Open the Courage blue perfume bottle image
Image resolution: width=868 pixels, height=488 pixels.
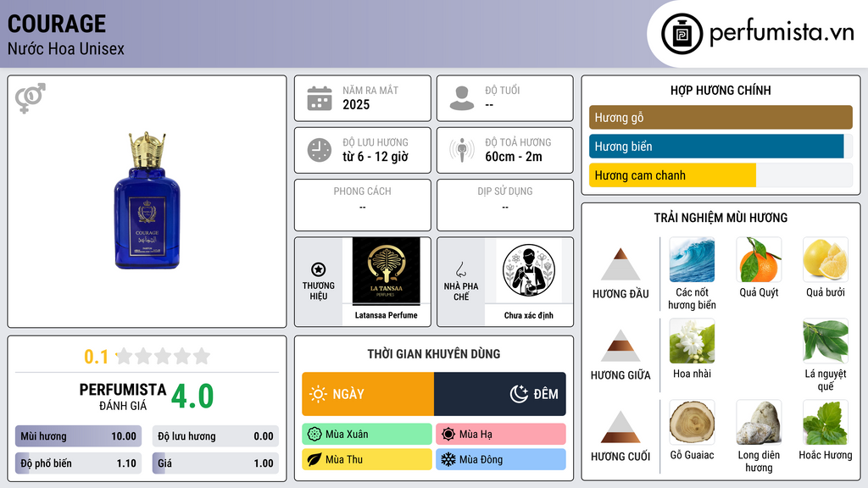click(147, 200)
